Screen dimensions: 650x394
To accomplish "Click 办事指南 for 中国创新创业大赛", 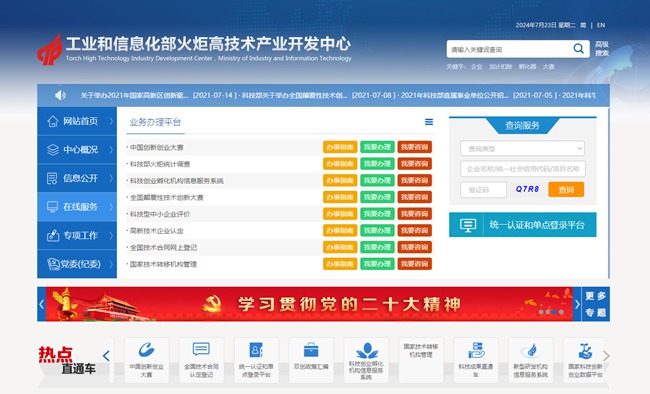I will (340, 147).
